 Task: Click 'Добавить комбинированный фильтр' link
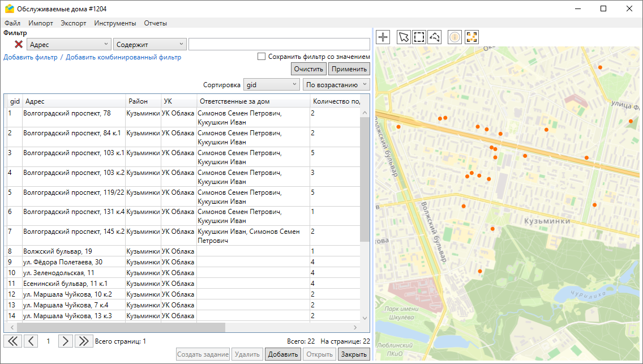pos(123,57)
